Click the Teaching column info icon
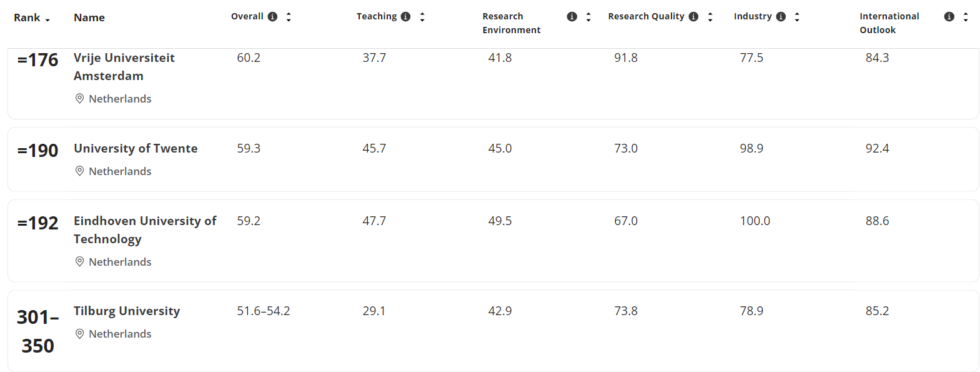 pyautogui.click(x=405, y=17)
